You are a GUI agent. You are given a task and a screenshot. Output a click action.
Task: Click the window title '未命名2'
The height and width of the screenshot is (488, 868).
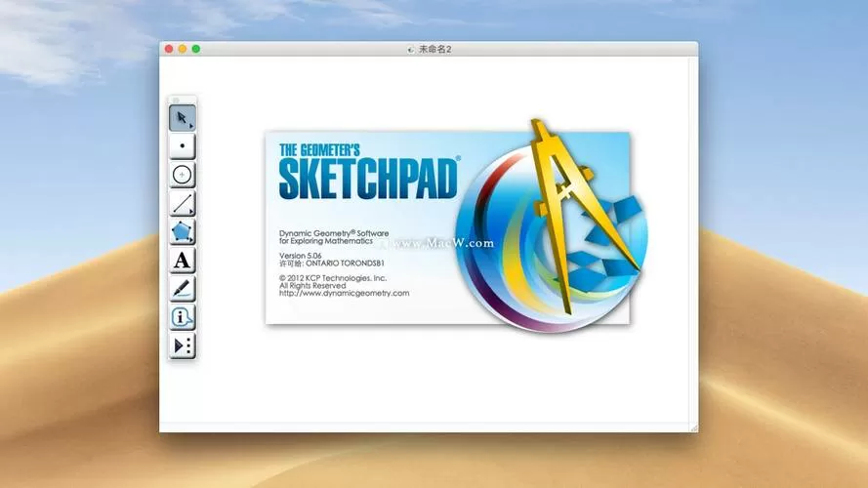435,49
